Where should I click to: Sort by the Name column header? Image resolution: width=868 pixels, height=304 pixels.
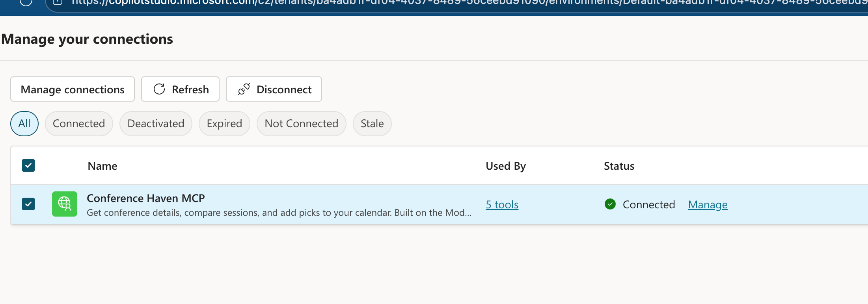102,166
